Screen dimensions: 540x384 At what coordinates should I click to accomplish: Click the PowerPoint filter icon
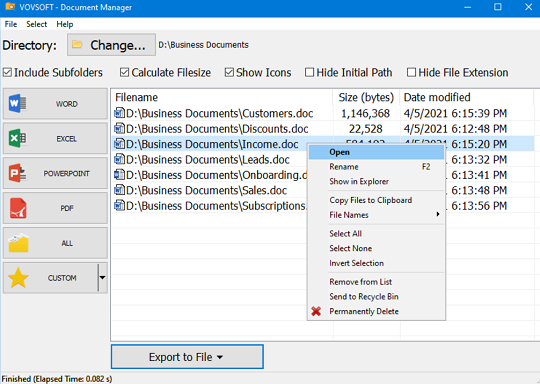[18, 173]
